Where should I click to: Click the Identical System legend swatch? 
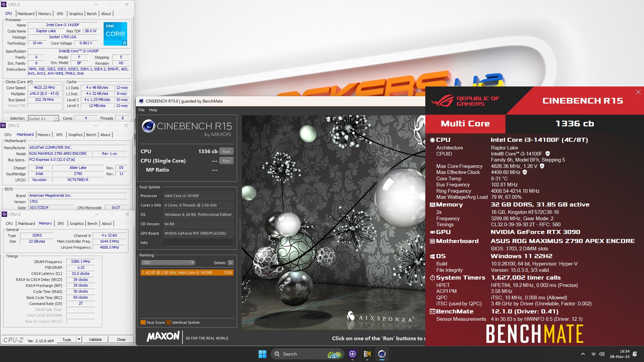click(168, 322)
